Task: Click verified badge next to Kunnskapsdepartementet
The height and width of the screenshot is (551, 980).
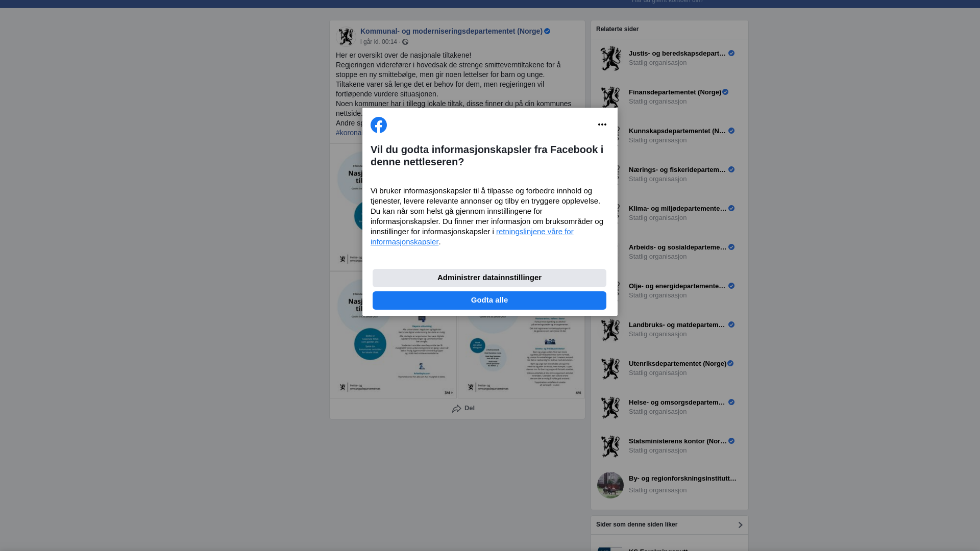Action: point(731,131)
